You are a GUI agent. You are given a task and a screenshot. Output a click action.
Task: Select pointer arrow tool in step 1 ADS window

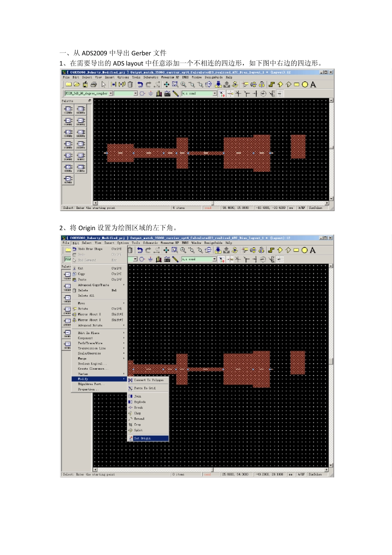104,85
